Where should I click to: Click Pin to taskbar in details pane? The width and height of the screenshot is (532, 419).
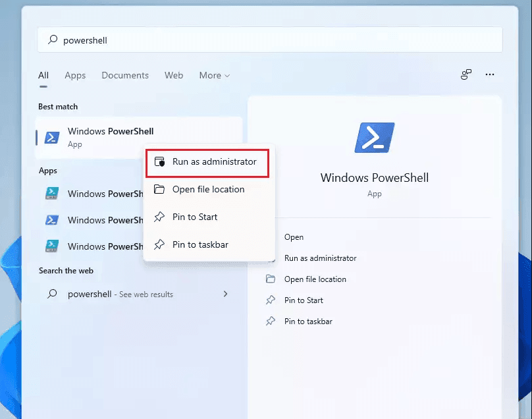308,321
